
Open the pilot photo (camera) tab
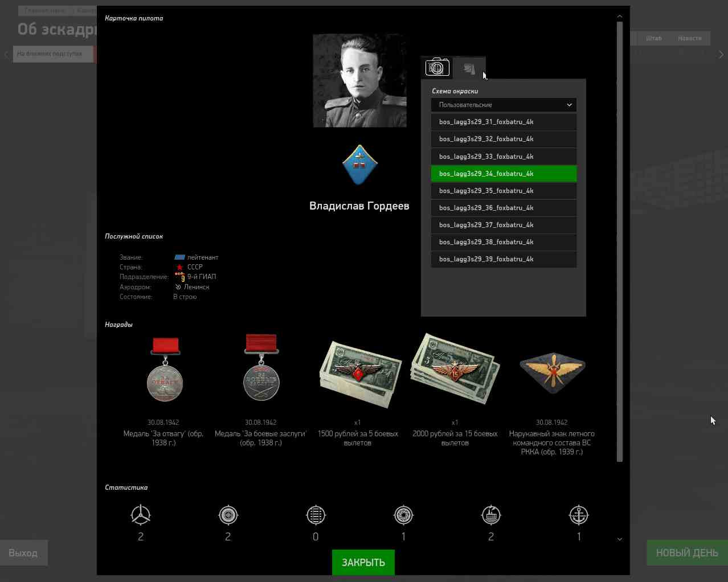(x=437, y=68)
